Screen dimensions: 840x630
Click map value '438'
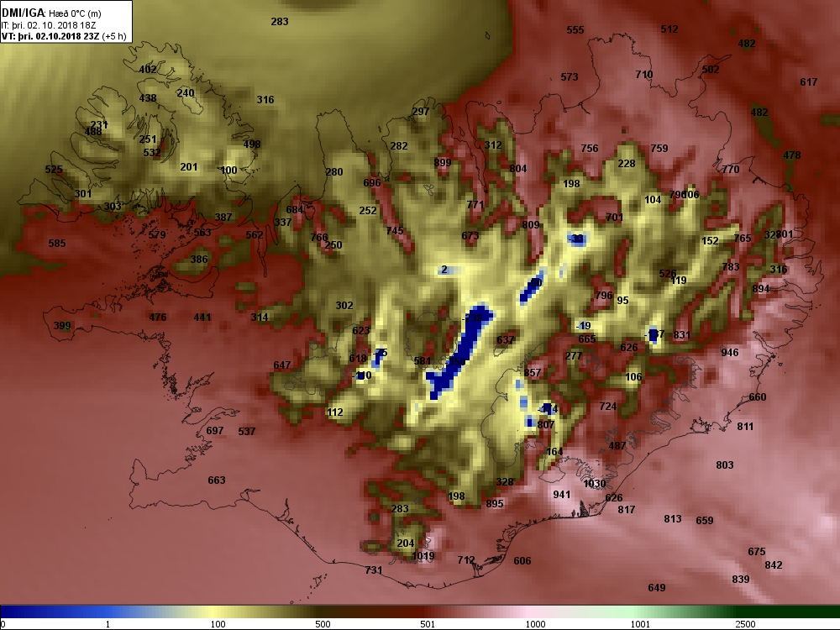coord(148,98)
